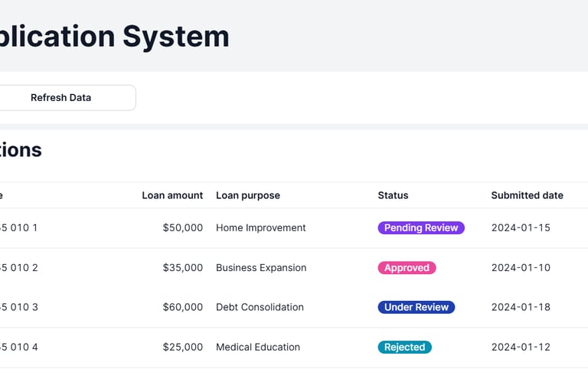Select the $35,000 loan amount cell
The image size is (588, 392).
tap(183, 268)
